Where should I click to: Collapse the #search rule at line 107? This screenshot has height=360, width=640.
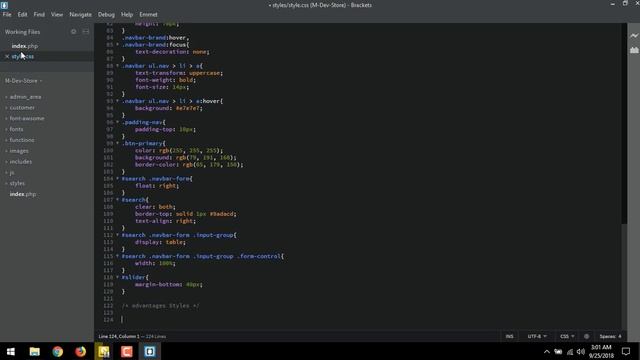118,200
